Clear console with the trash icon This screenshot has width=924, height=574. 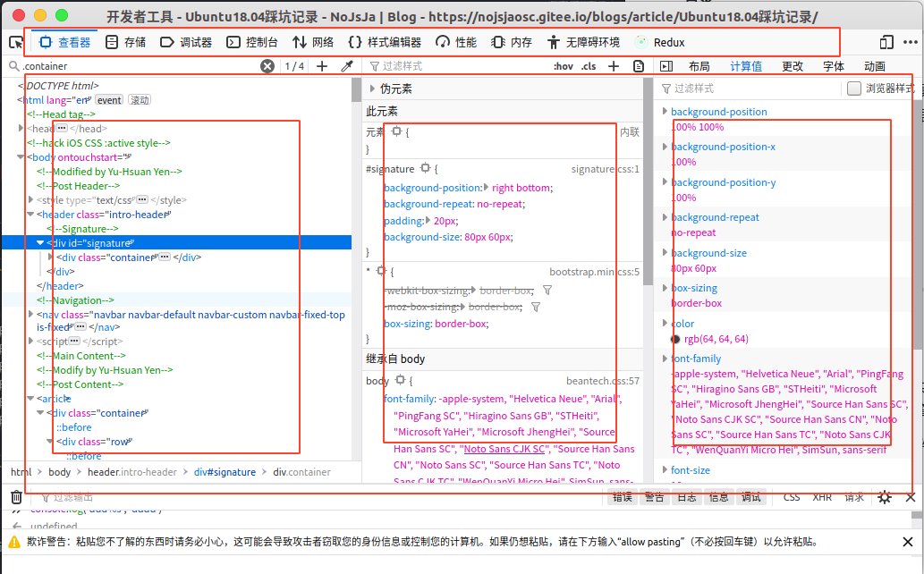16,497
